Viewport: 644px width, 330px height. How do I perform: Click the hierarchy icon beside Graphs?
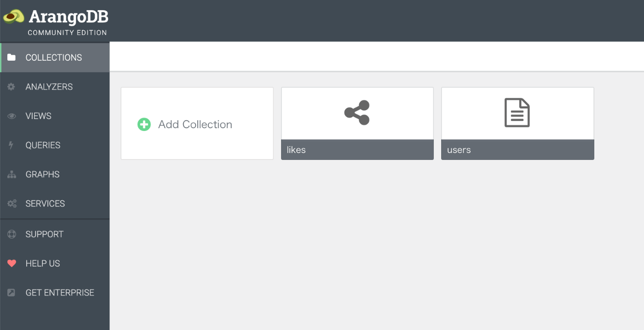click(11, 175)
